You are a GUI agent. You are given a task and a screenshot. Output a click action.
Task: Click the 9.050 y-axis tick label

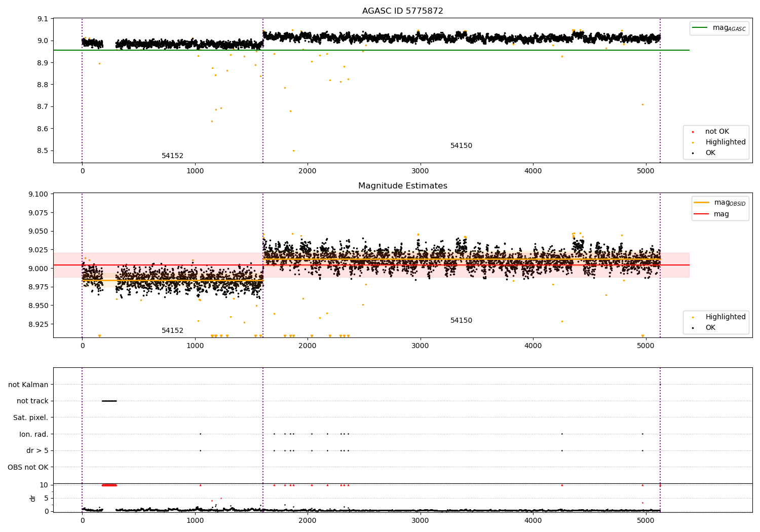tap(39, 232)
